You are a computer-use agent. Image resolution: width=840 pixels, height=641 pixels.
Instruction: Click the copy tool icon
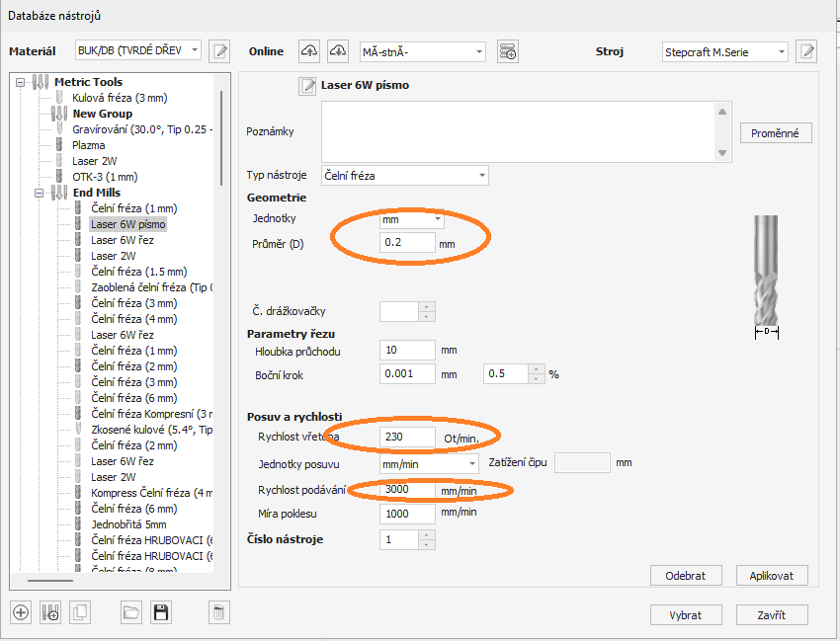pyautogui.click(x=80, y=612)
